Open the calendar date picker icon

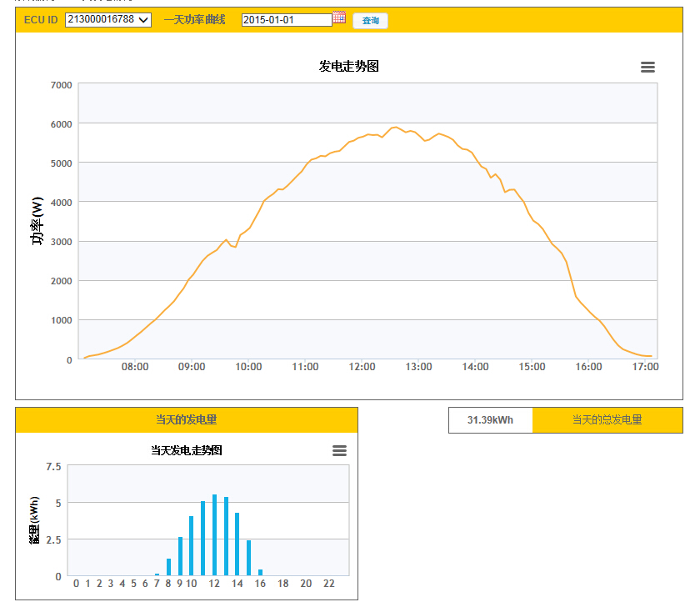point(339,18)
